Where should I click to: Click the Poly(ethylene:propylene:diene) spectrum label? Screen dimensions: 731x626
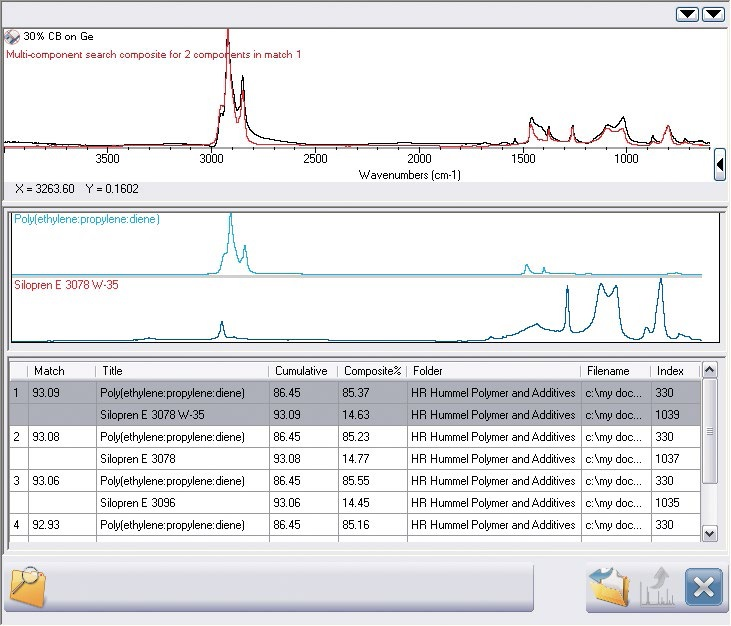coord(87,219)
